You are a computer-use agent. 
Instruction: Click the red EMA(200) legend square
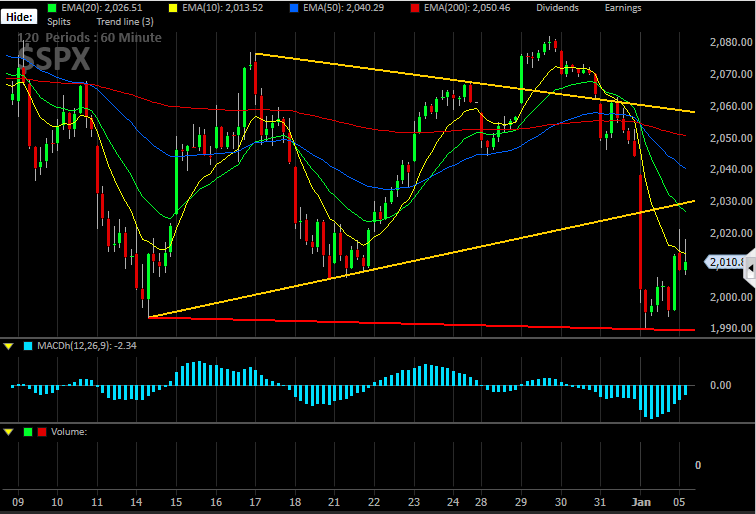click(x=415, y=8)
